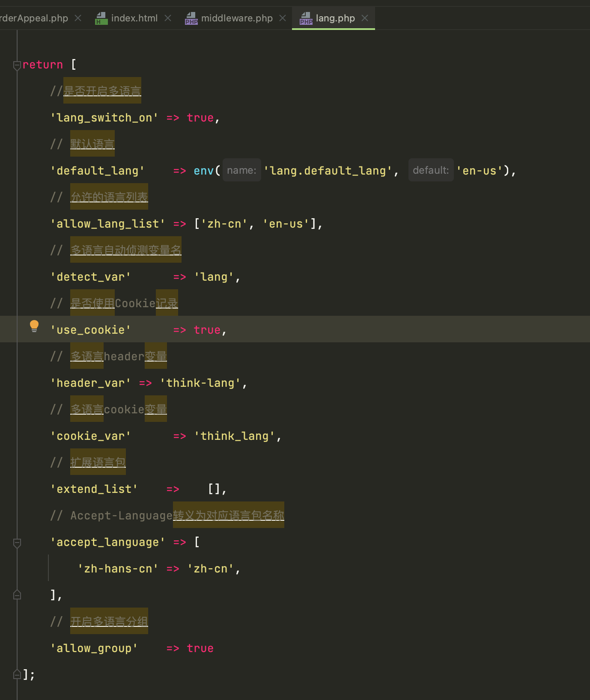Close the rderAppeal.php tab

pyautogui.click(x=78, y=18)
